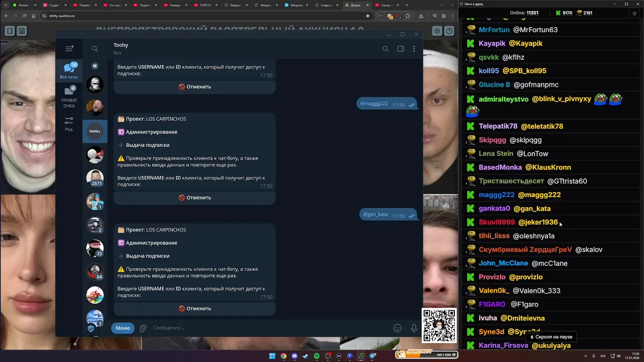This screenshot has width=644, height=362.
Task: Open the Toolsy chat in the sidebar
Action: (95, 131)
